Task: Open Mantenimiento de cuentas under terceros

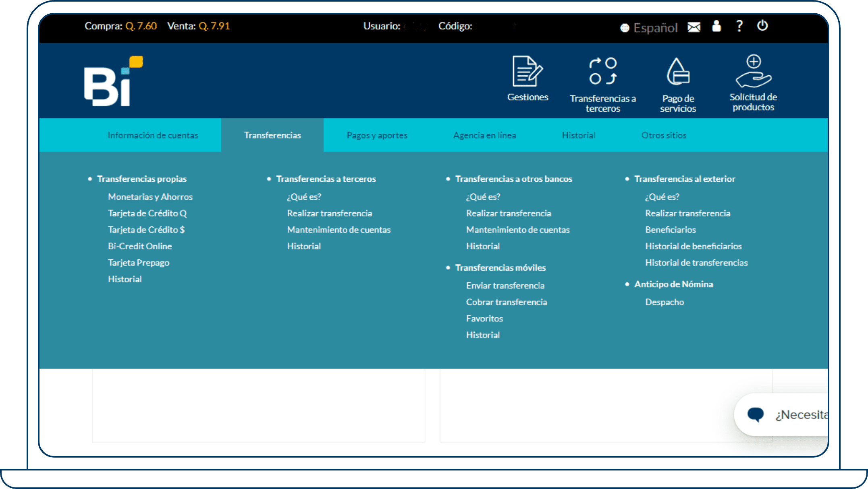Action: (x=339, y=230)
